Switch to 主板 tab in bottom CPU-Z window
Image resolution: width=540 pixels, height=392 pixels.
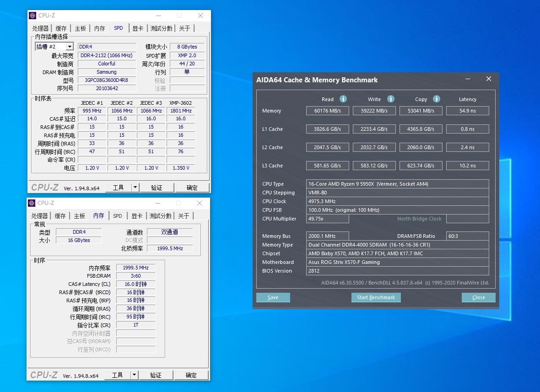click(x=79, y=216)
